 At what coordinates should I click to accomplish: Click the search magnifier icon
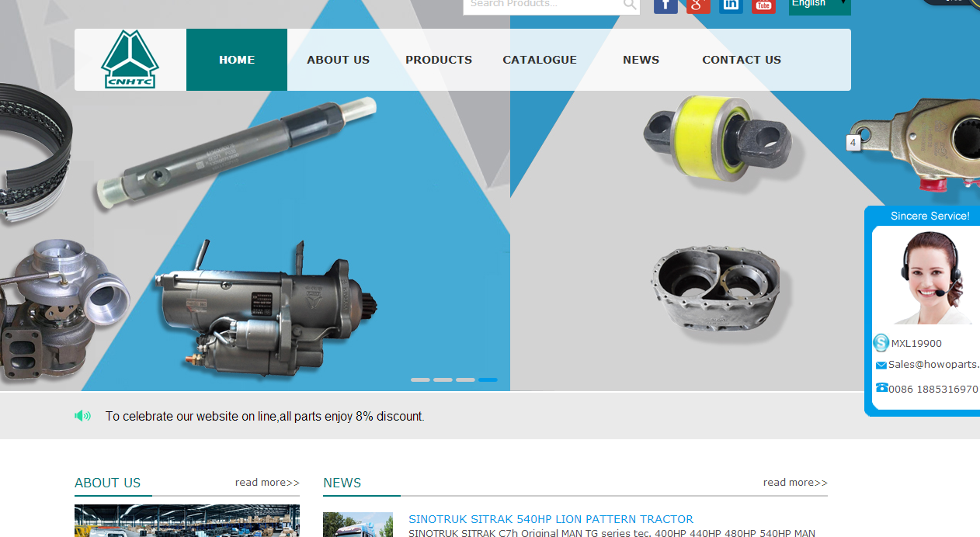(x=630, y=5)
